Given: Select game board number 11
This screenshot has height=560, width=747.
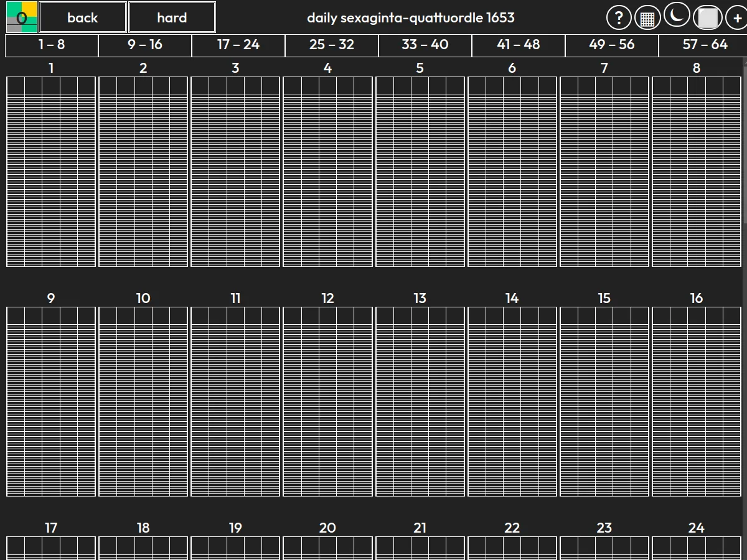Looking at the screenshot, I should pos(235,401).
